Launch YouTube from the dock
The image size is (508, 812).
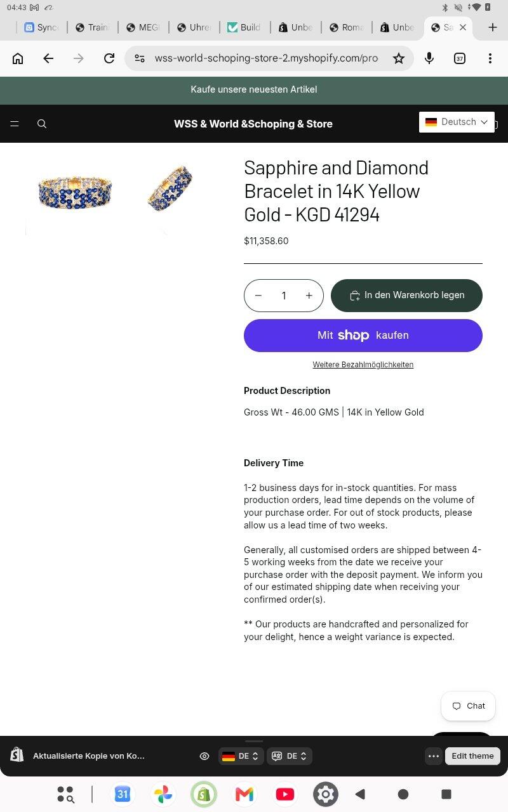[x=285, y=794]
